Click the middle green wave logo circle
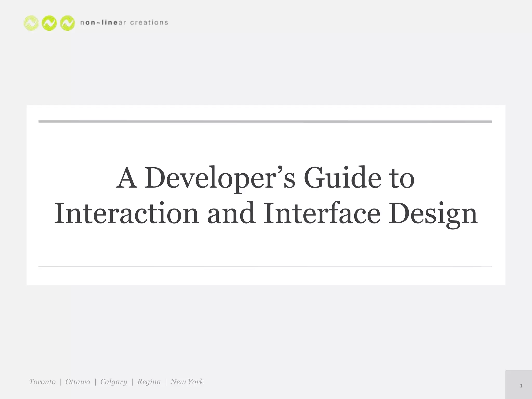This screenshot has width=532, height=399. [x=49, y=23]
